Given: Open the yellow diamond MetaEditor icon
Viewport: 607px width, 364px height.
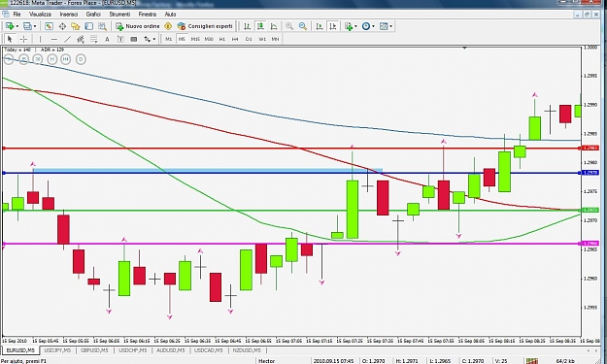Looking at the screenshot, I should click(x=168, y=26).
